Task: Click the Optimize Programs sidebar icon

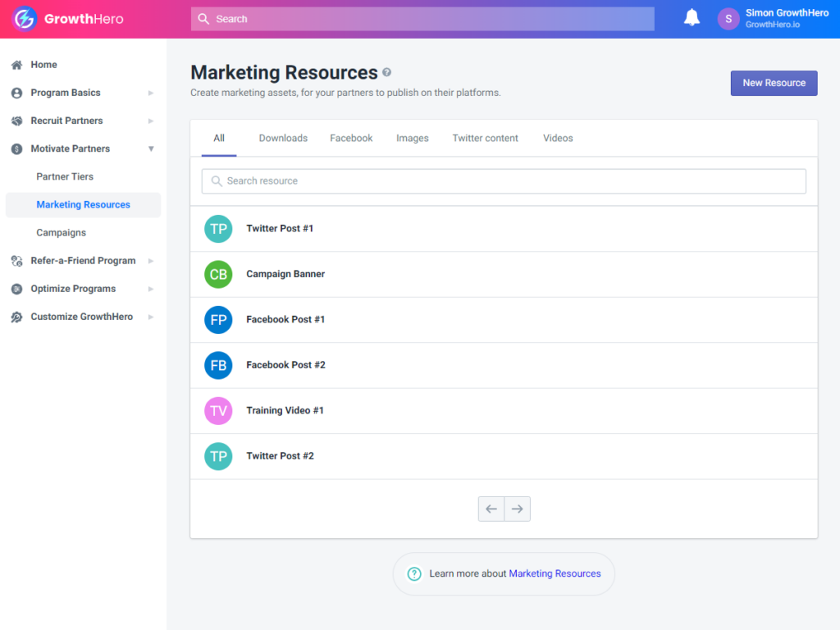Action: point(16,288)
